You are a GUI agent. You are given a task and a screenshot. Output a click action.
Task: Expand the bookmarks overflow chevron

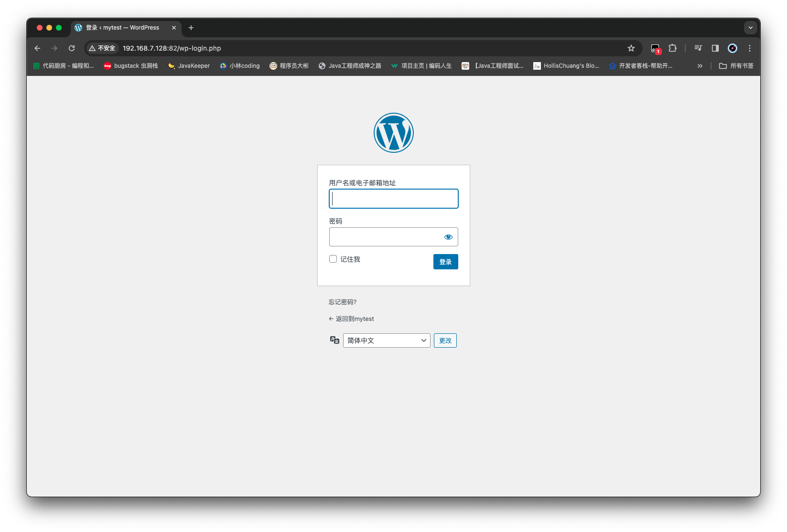click(x=700, y=66)
